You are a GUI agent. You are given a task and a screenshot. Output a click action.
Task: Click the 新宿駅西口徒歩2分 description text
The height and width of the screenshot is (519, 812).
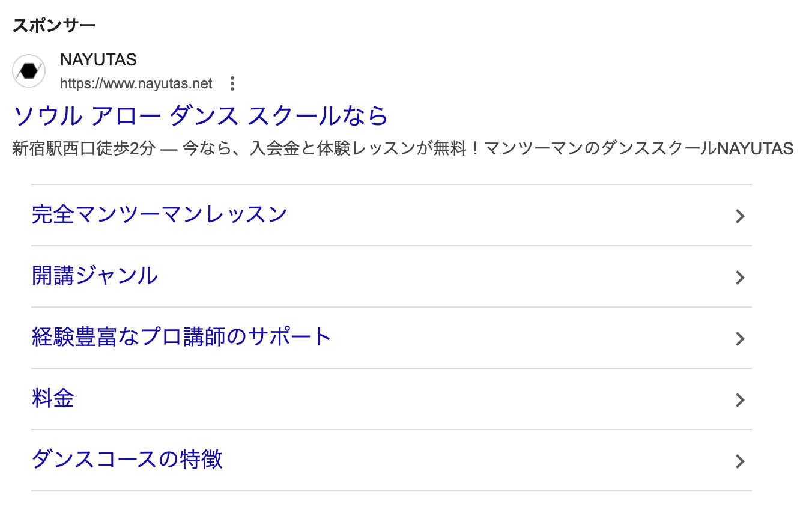(83, 148)
